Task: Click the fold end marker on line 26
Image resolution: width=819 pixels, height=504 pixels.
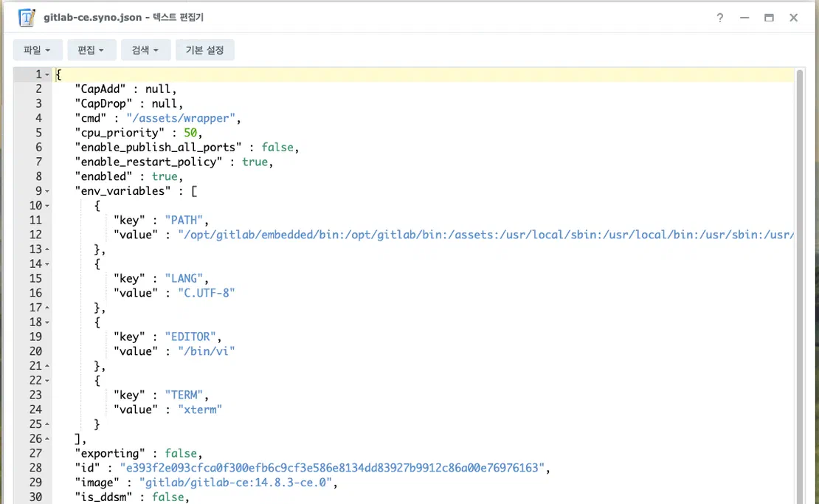Action: (x=47, y=439)
